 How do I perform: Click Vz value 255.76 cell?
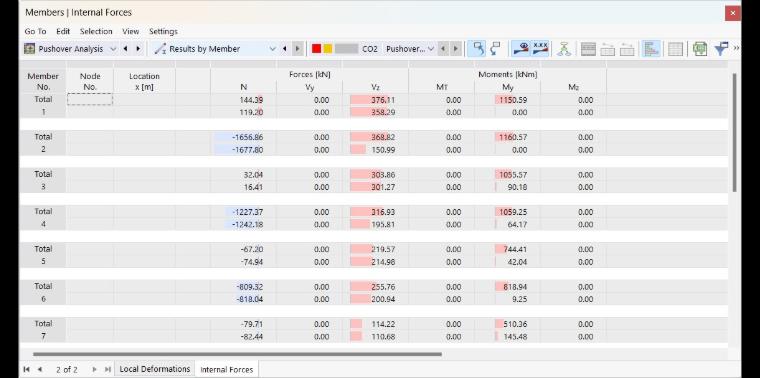tap(376, 286)
